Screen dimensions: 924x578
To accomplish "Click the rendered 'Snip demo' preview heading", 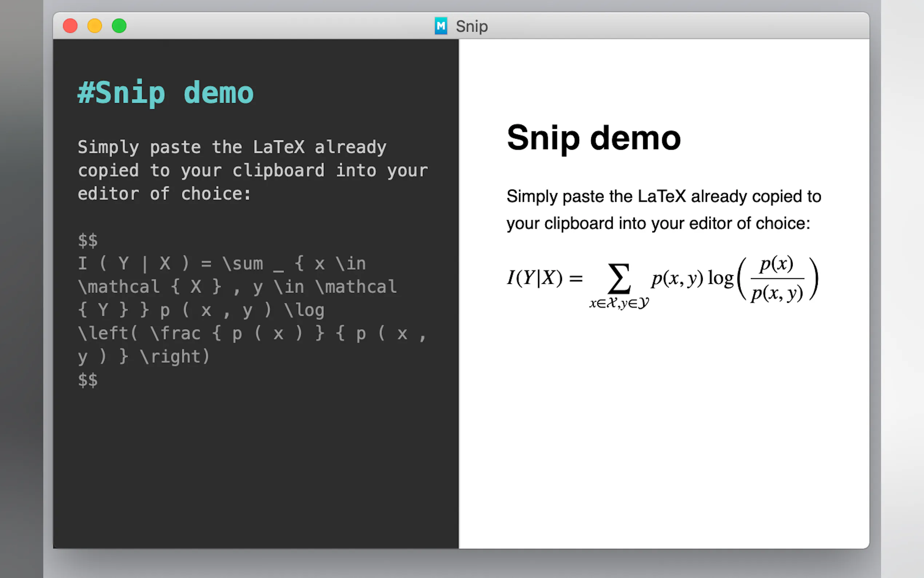I will tap(594, 138).
